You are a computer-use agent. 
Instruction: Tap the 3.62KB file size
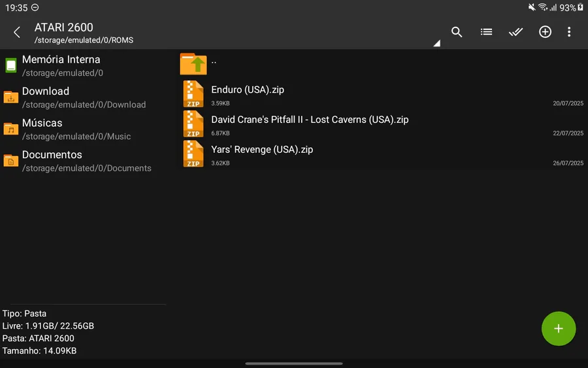coord(220,163)
